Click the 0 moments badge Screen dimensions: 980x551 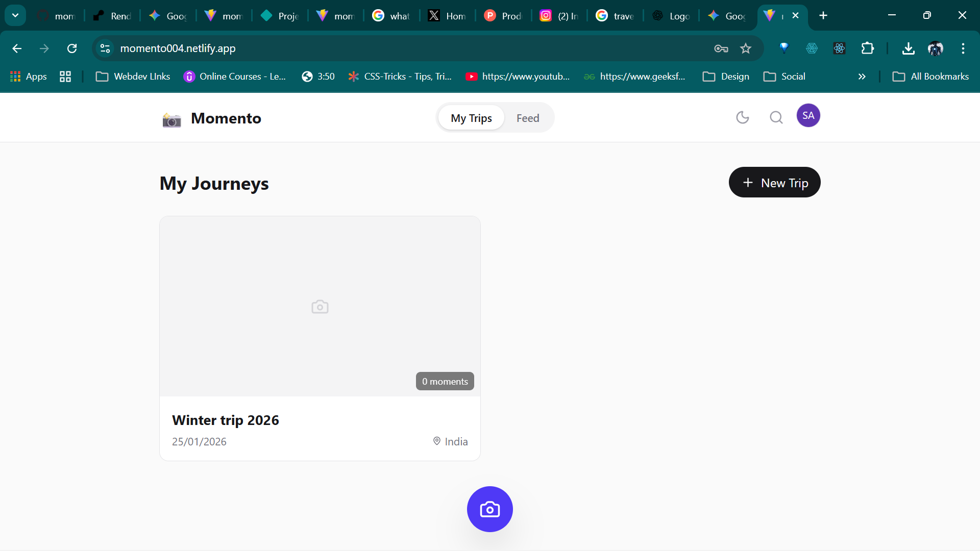point(445,381)
